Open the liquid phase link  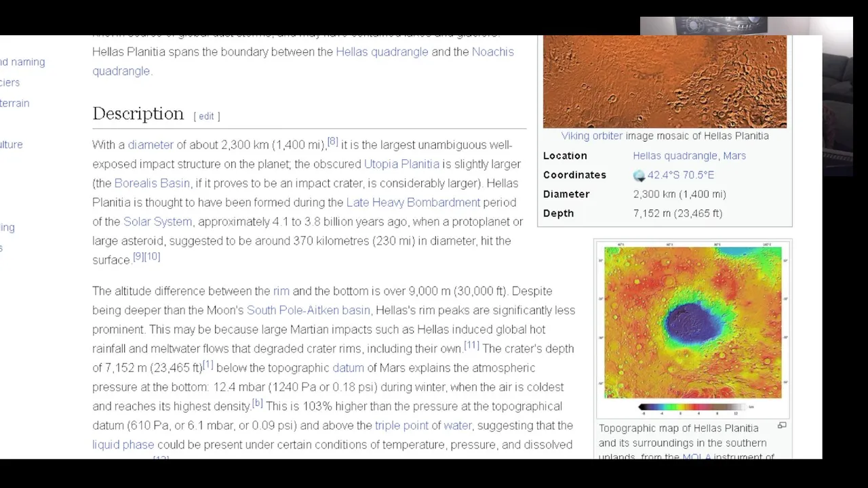click(x=123, y=445)
